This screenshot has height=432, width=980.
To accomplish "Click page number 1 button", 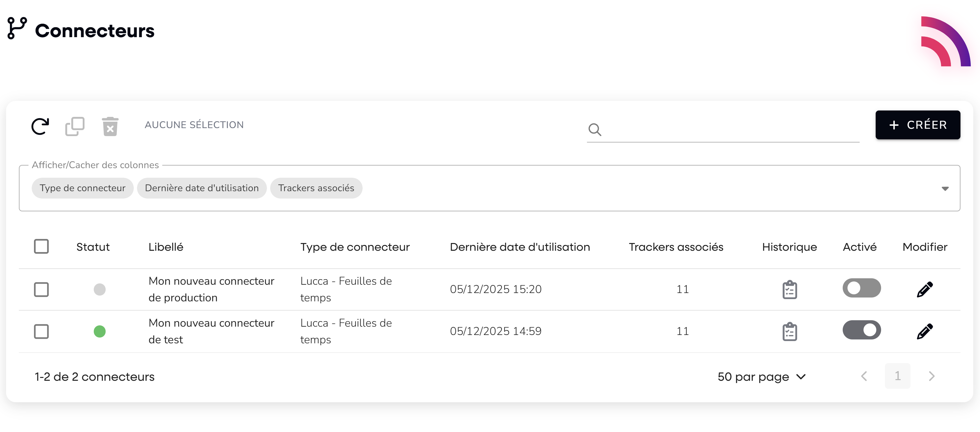I will [897, 376].
